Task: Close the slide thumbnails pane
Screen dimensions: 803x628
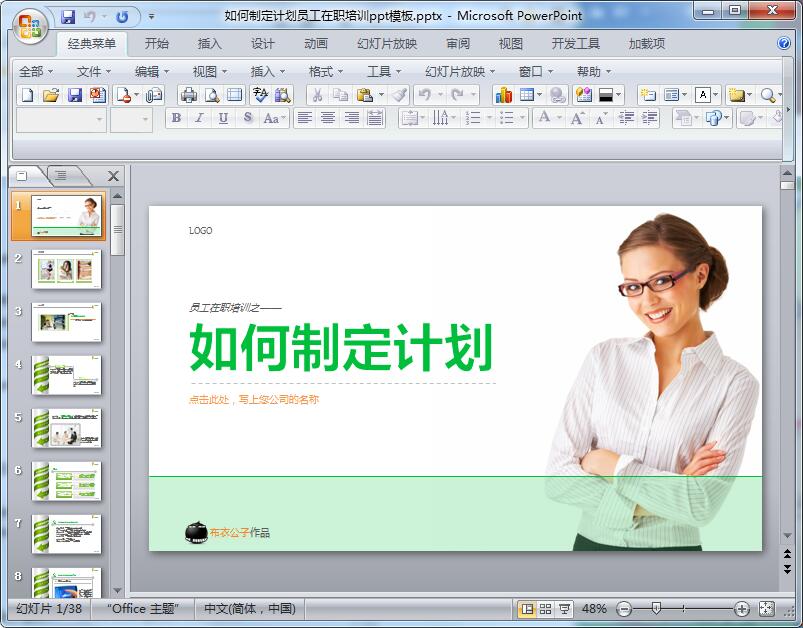Action: [113, 176]
